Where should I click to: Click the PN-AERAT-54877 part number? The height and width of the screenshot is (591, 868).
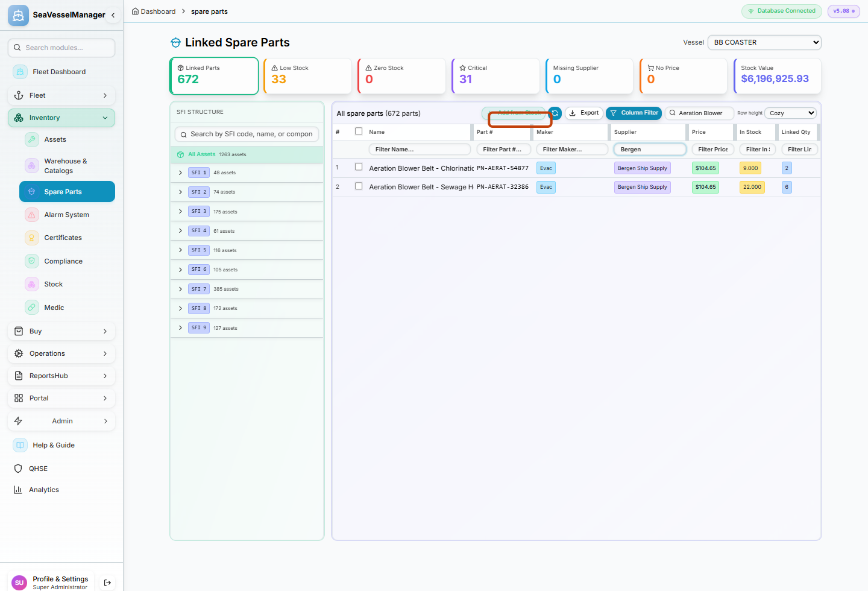[503, 168]
